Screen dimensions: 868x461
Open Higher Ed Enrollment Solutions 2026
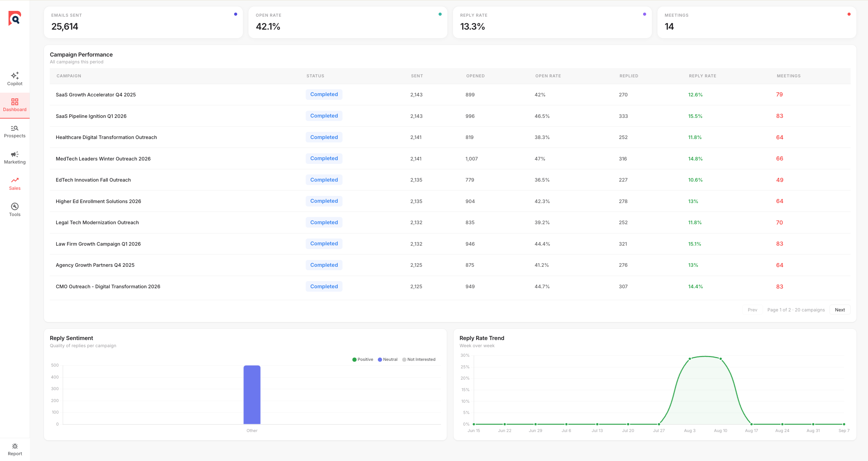[98, 201]
